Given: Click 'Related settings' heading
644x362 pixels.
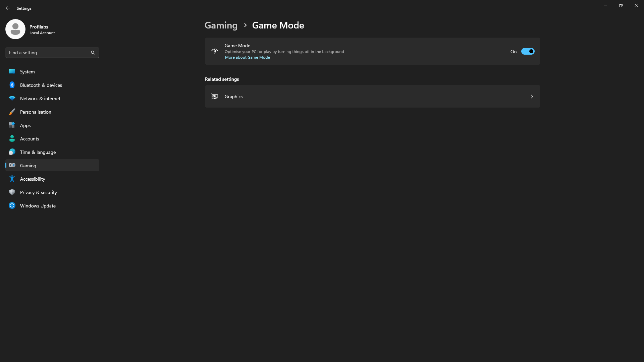Looking at the screenshot, I should pos(222,79).
